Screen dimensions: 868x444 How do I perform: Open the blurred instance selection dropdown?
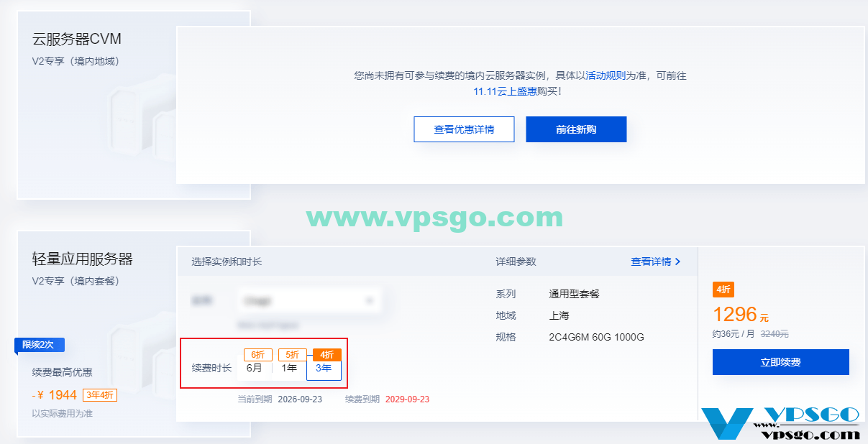[309, 301]
